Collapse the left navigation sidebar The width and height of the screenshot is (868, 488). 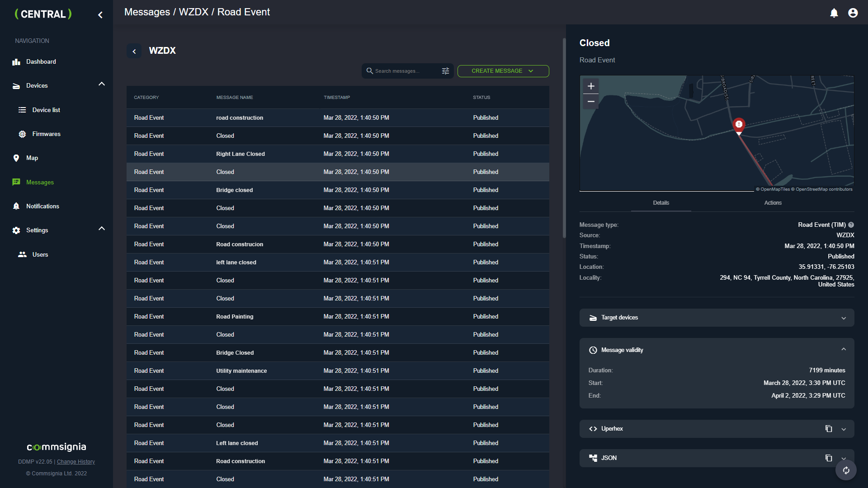click(100, 15)
